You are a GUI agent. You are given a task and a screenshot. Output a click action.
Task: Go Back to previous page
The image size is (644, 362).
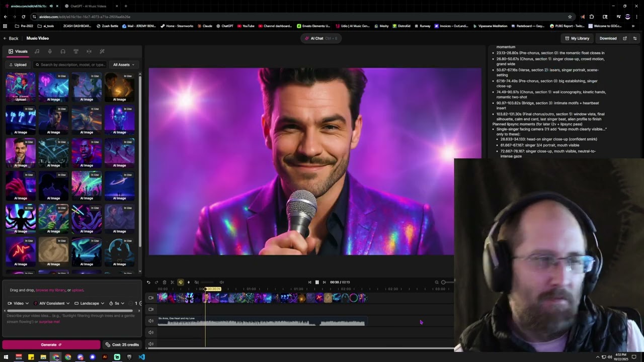click(x=11, y=38)
